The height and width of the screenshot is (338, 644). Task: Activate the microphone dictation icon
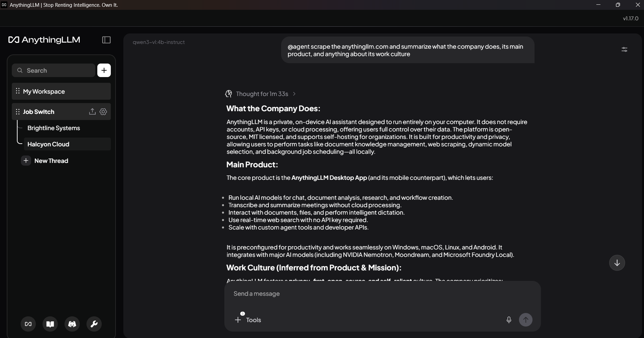pos(509,320)
